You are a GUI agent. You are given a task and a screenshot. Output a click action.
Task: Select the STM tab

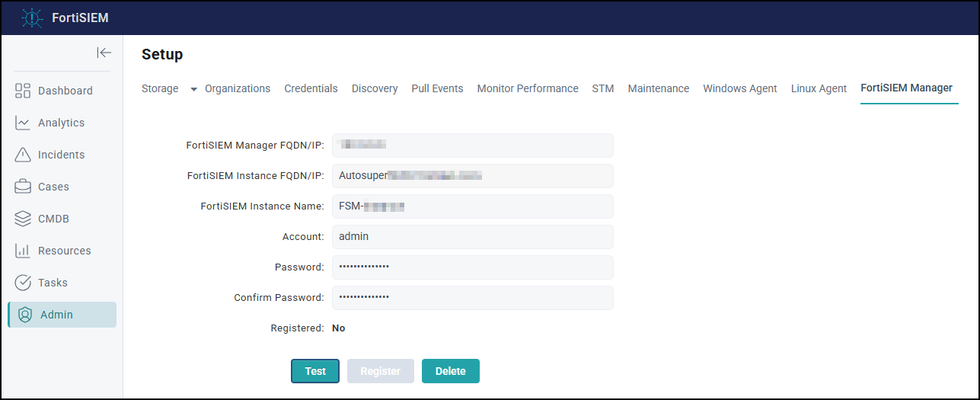click(x=603, y=88)
